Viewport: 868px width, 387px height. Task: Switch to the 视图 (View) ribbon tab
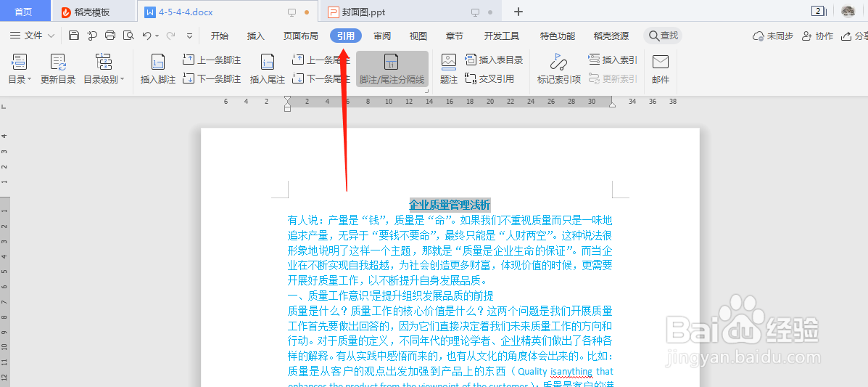[418, 36]
